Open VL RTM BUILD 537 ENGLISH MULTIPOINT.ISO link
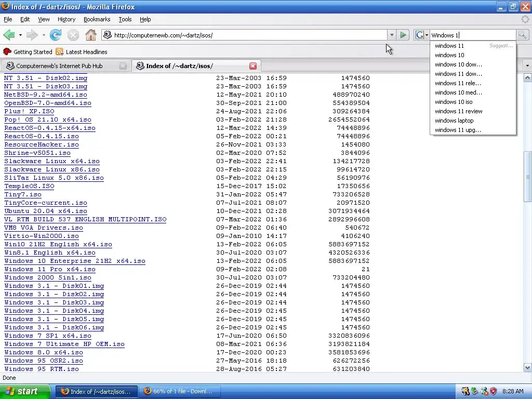Screen dimensions: 532x399 (86, 220)
